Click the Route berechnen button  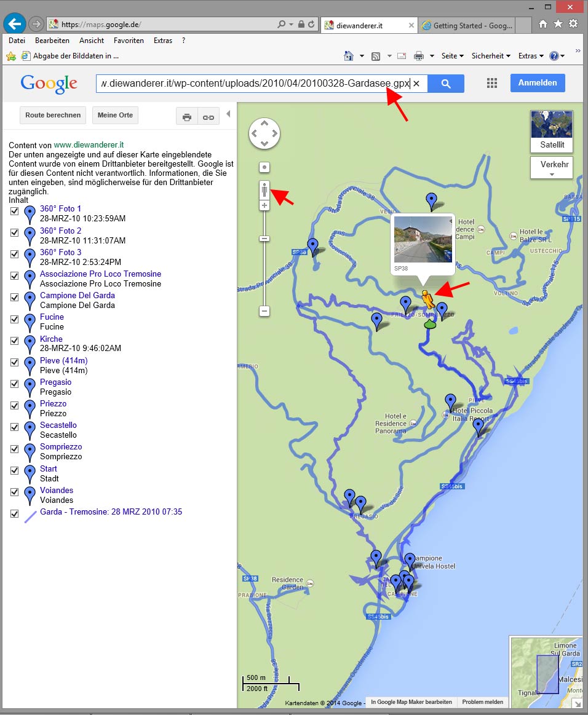pyautogui.click(x=52, y=114)
